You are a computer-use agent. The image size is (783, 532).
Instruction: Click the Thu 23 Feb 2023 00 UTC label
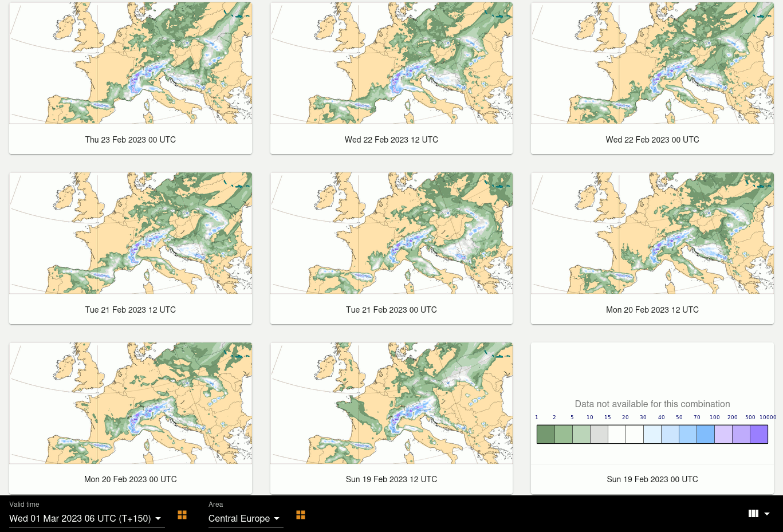pos(131,140)
